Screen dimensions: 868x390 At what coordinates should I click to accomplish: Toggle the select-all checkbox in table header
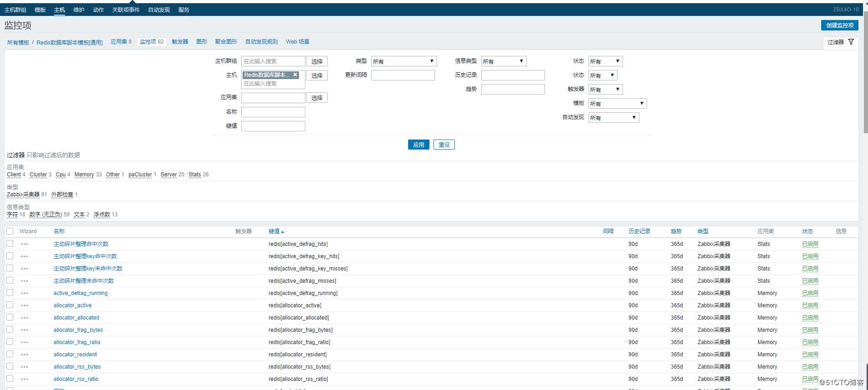(x=10, y=231)
